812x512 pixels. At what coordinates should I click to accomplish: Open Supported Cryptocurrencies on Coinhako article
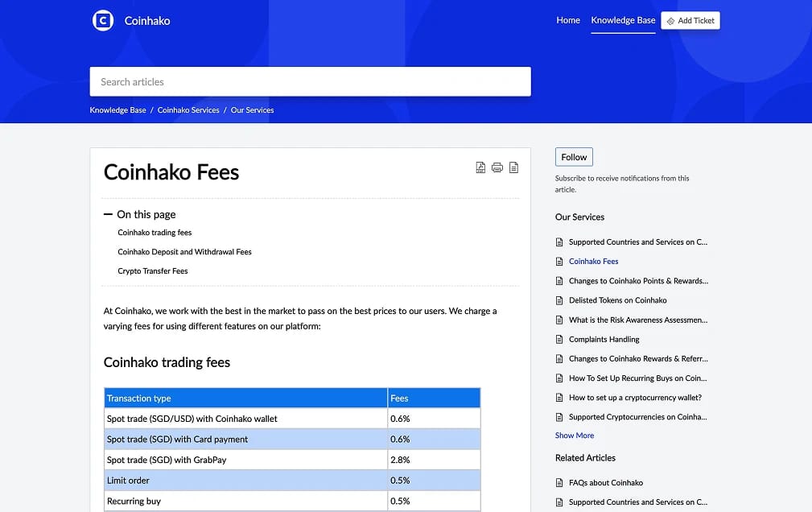point(637,417)
